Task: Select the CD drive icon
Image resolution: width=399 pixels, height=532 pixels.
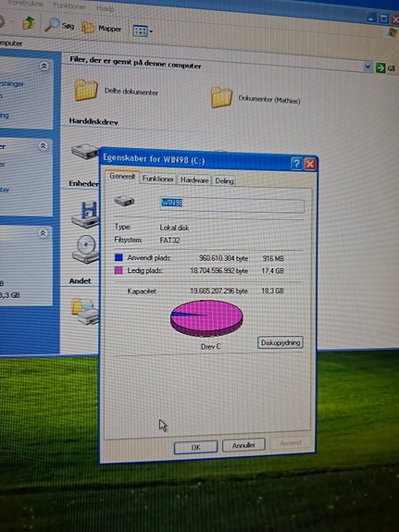Action: pyautogui.click(x=85, y=250)
